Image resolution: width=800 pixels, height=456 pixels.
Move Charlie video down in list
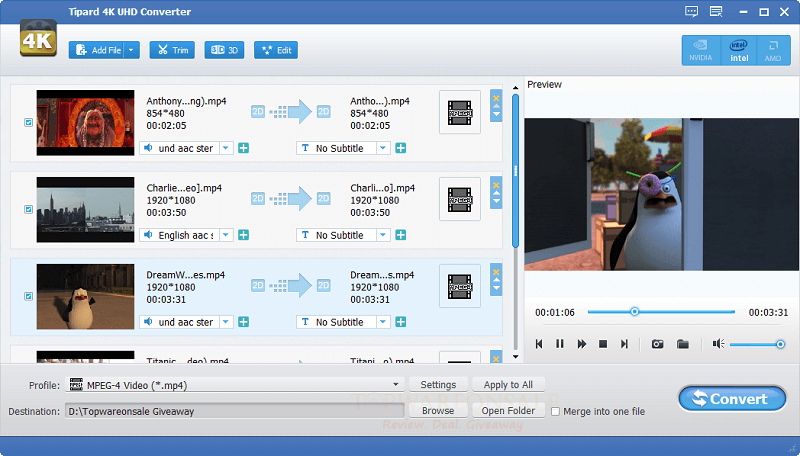[x=496, y=201]
